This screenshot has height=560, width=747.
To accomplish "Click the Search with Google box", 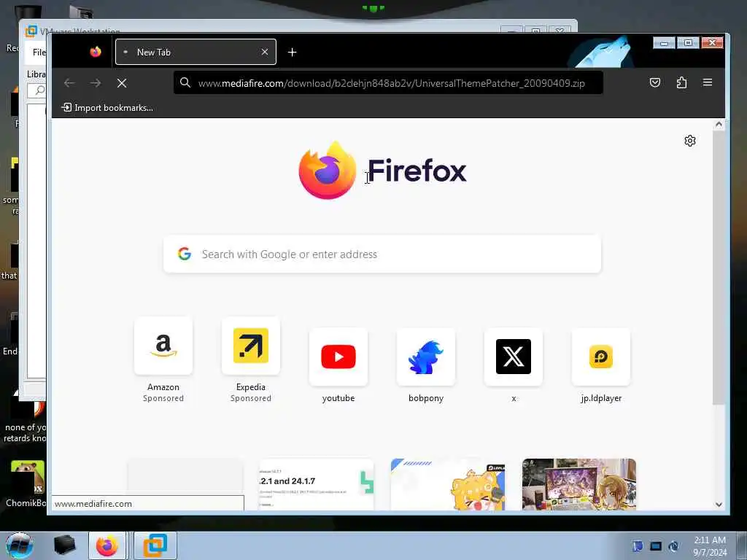I will tap(382, 254).
